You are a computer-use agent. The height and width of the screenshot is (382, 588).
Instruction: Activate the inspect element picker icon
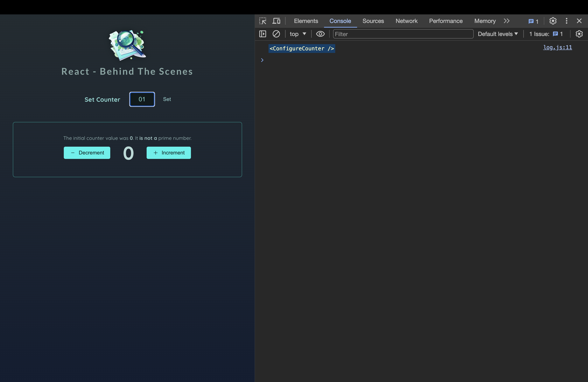pos(263,21)
